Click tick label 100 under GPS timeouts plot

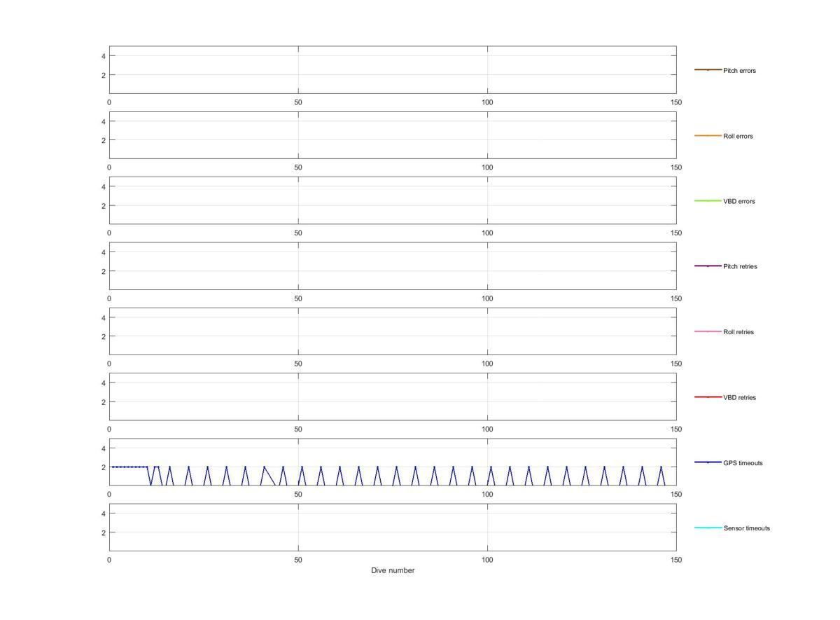pos(487,495)
